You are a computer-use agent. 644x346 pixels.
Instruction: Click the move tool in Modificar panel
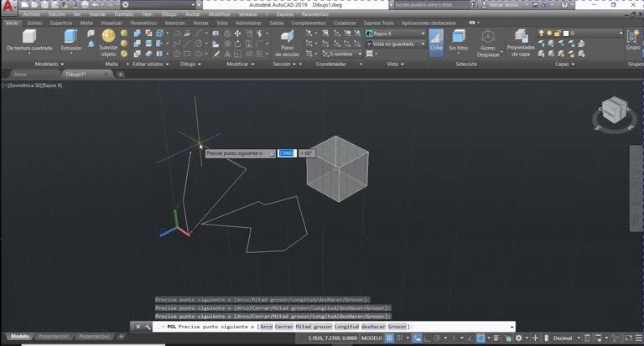pyautogui.click(x=237, y=34)
